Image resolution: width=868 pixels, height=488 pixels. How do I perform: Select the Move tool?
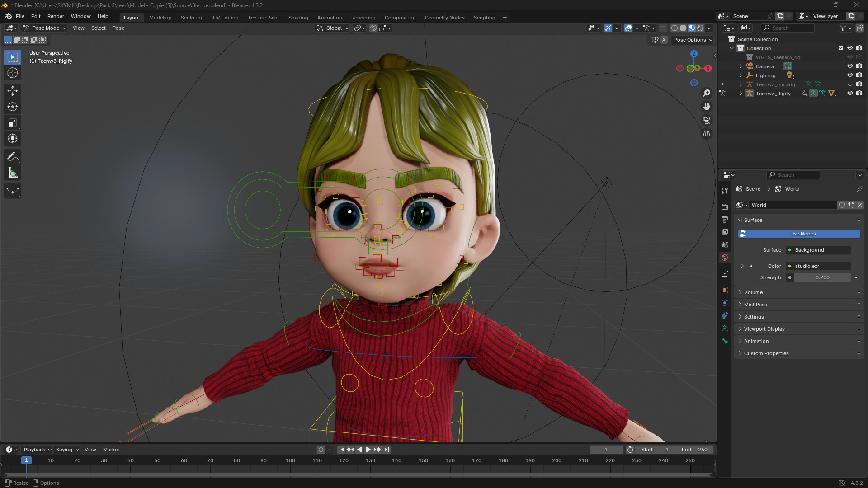pos(13,91)
